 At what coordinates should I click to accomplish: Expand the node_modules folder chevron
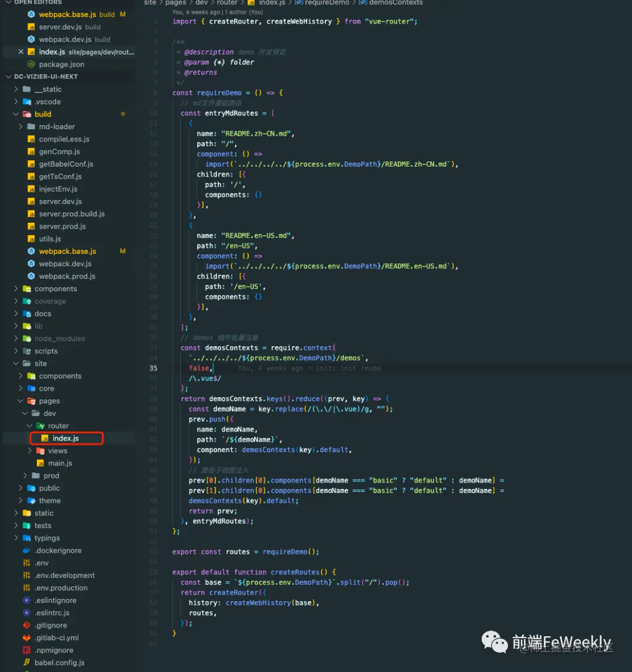point(16,338)
